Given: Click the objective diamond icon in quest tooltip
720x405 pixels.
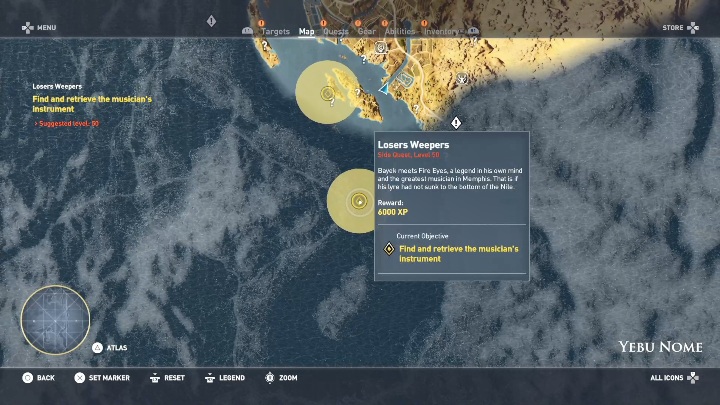Looking at the screenshot, I should pos(389,249).
